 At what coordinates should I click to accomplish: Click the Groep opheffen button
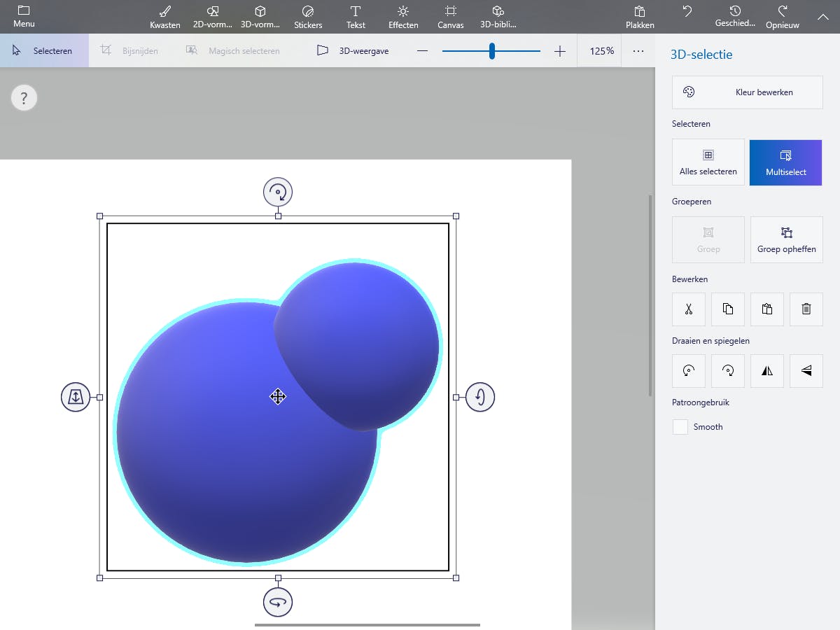(786, 240)
